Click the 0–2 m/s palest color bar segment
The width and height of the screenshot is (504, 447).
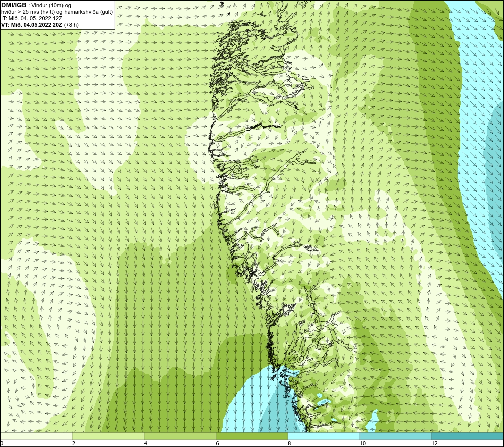[36, 436]
